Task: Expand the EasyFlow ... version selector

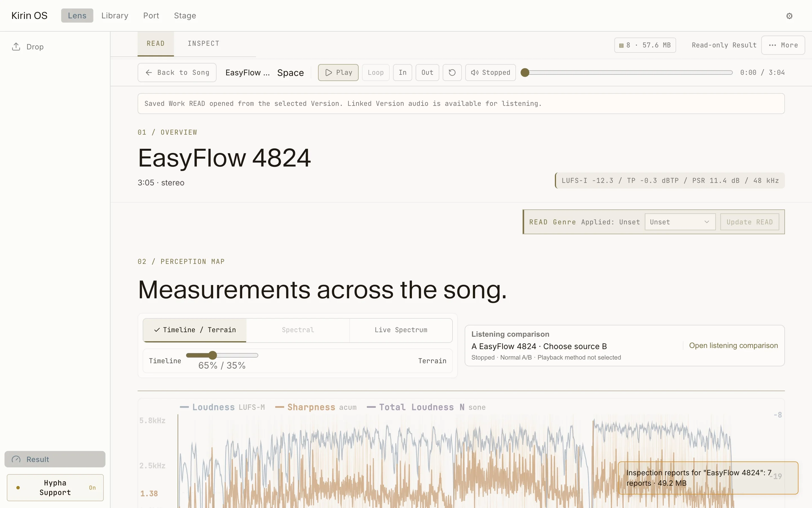Action: click(248, 73)
